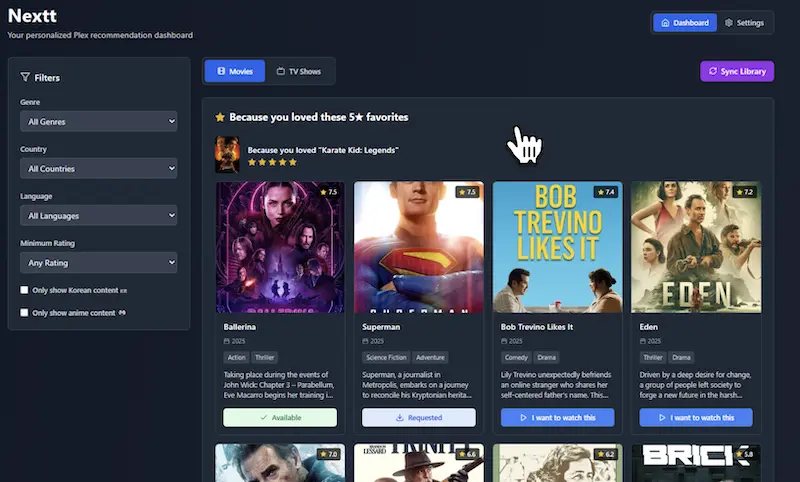
Task: Click the checkmark icon in Available button
Action: click(x=264, y=417)
